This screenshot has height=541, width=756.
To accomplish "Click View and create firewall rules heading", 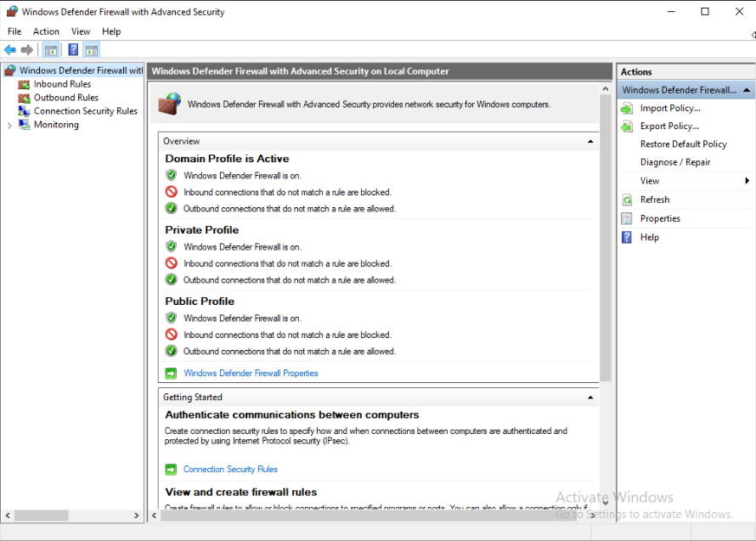I will point(240,493).
